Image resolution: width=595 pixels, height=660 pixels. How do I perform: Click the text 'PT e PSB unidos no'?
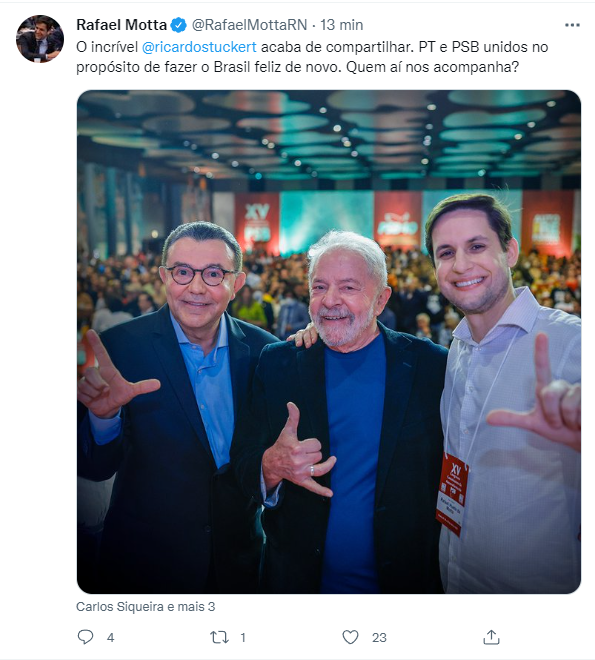pyautogui.click(x=483, y=47)
